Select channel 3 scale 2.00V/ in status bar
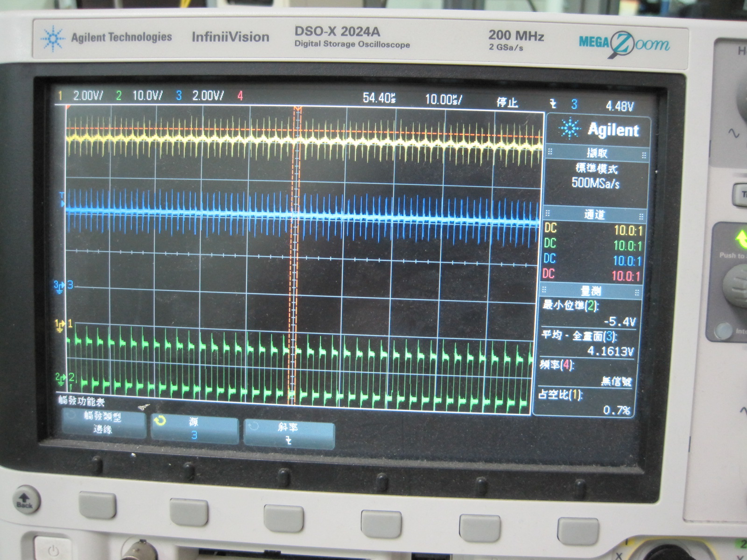 (208, 96)
